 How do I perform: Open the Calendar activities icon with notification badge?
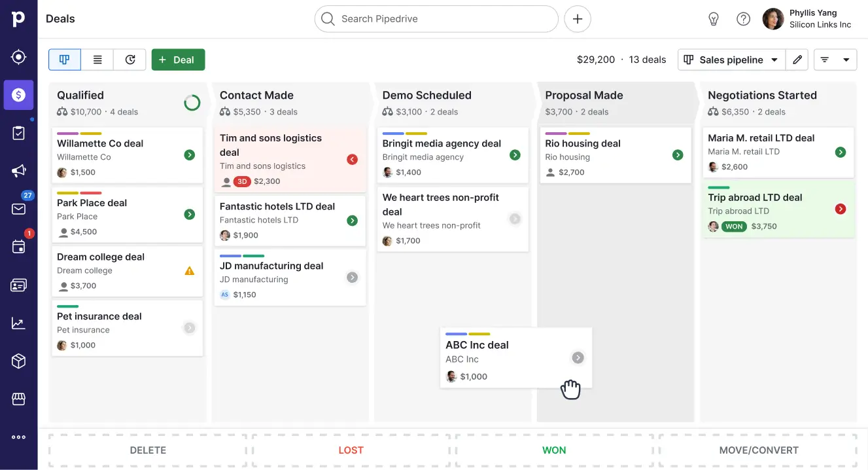coord(18,247)
